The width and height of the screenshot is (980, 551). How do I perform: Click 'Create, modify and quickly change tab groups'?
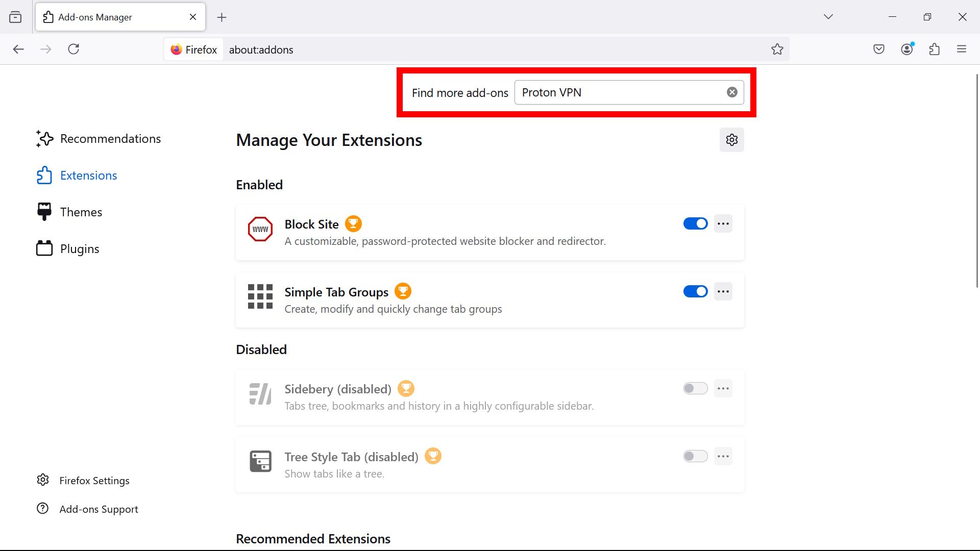393,309
